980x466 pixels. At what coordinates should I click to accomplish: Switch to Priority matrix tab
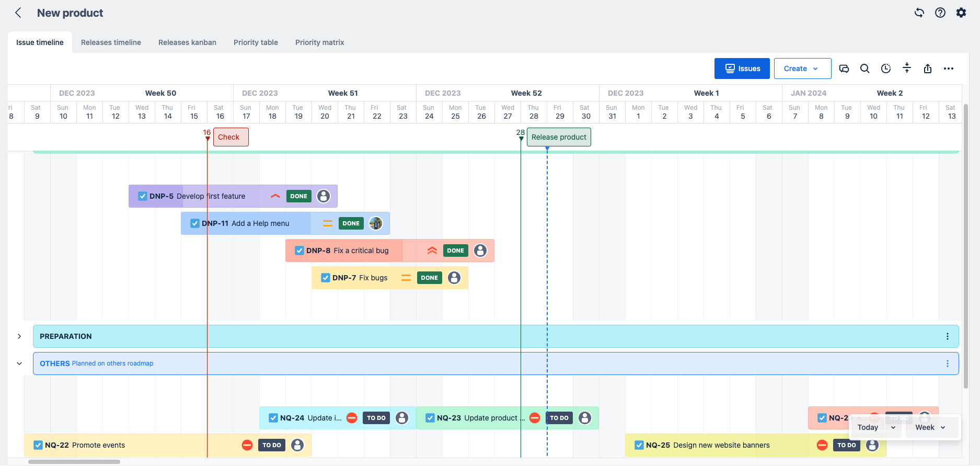(x=319, y=42)
